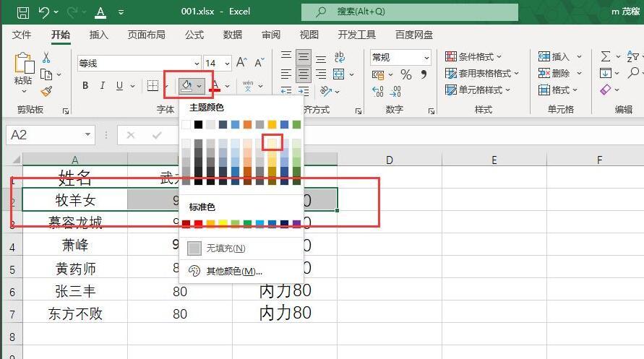Toggle middle align button
644x359 pixels.
point(304,57)
